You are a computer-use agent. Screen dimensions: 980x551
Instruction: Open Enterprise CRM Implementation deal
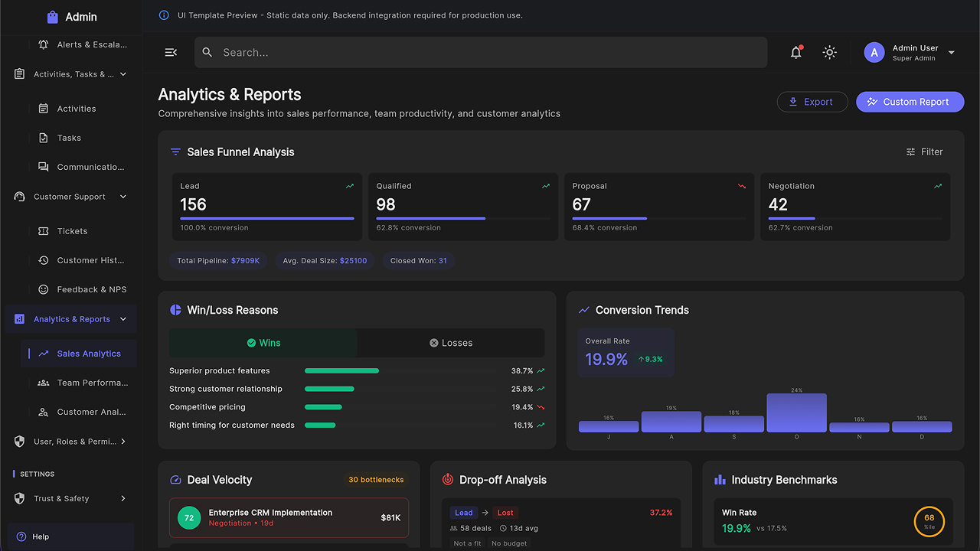click(289, 518)
